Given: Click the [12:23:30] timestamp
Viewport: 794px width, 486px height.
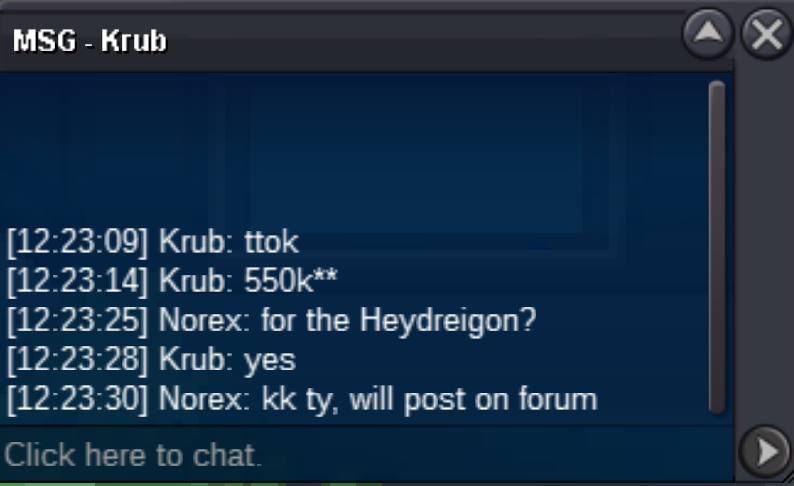Looking at the screenshot, I should coord(77,399).
